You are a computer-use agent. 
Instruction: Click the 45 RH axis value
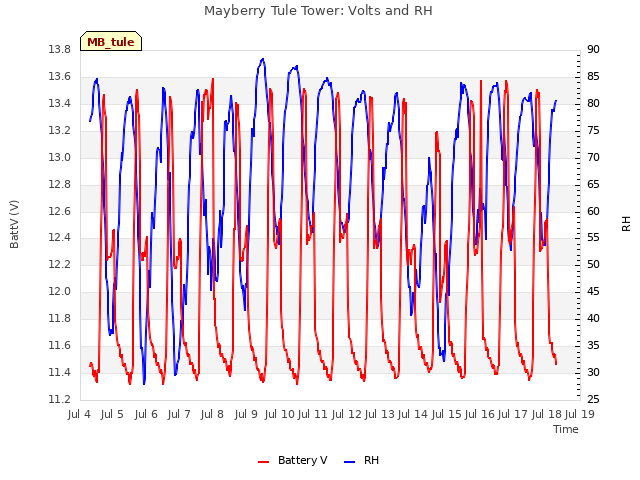point(593,291)
